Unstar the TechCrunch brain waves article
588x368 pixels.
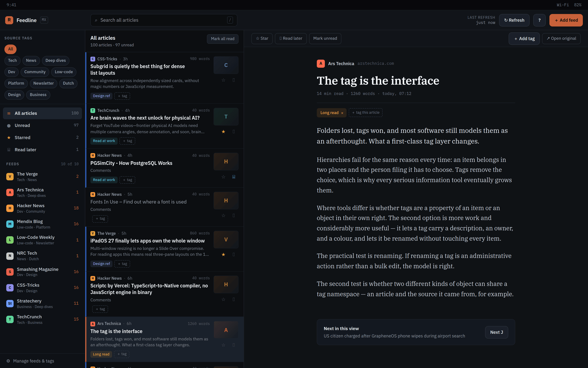click(223, 132)
